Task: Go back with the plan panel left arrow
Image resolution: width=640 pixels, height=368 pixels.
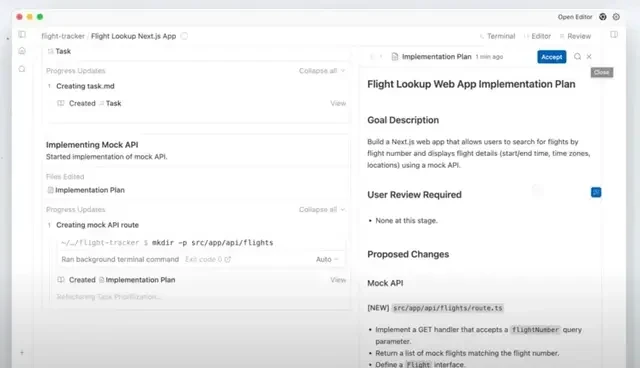Action: tap(371, 57)
